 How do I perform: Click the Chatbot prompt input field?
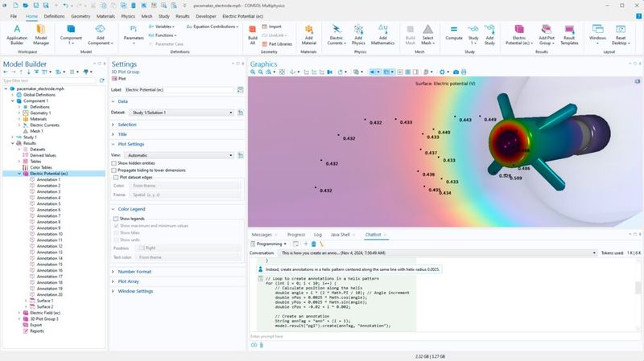coord(445,336)
